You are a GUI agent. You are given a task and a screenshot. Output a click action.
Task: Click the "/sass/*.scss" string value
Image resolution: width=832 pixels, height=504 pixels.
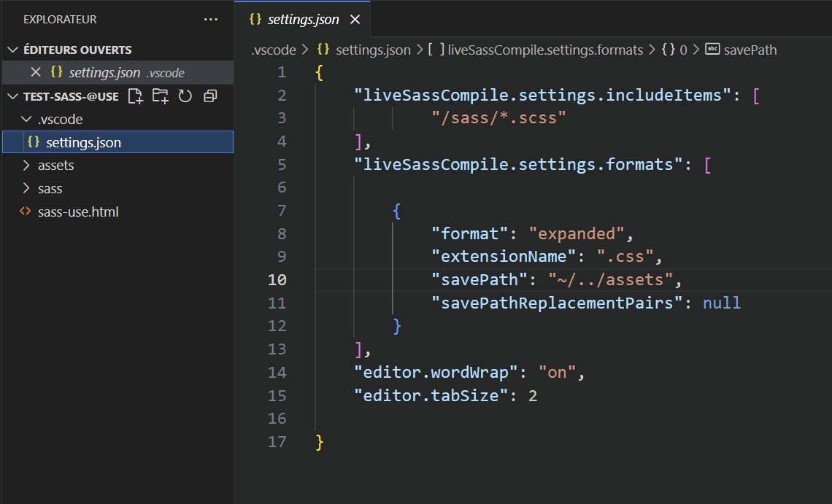498,117
